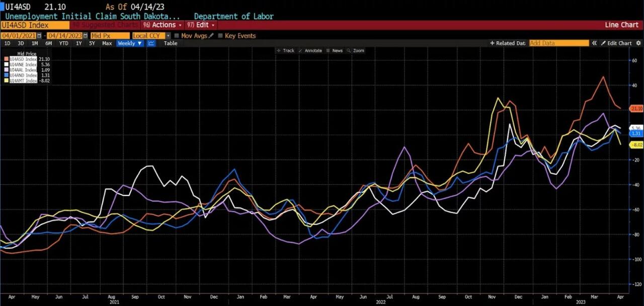The image size is (644, 306).
Task: Open the end date calendar picker
Action: 86,36
